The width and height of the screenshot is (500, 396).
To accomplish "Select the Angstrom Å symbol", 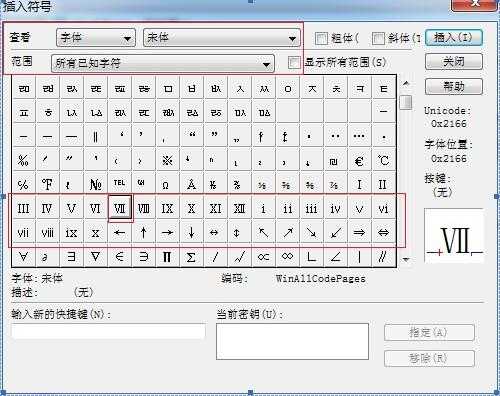I will [191, 185].
